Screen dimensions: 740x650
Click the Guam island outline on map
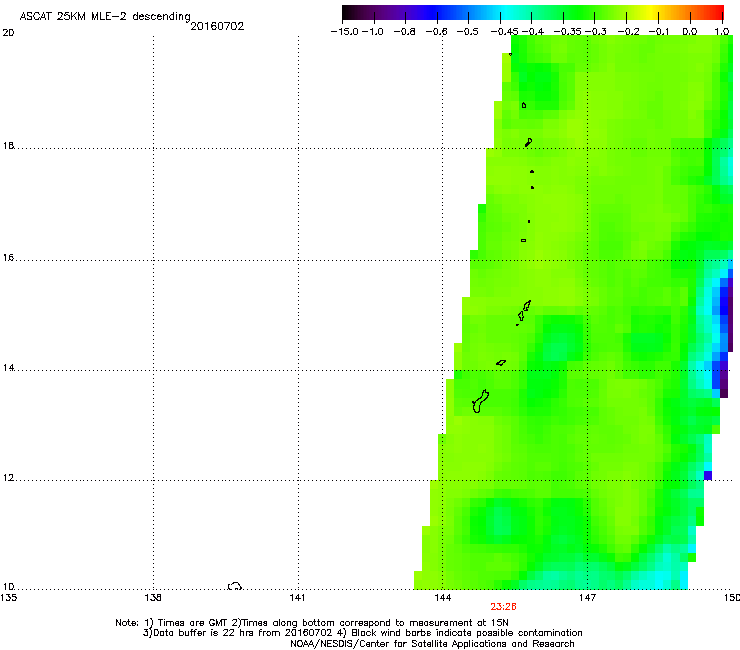point(480,401)
